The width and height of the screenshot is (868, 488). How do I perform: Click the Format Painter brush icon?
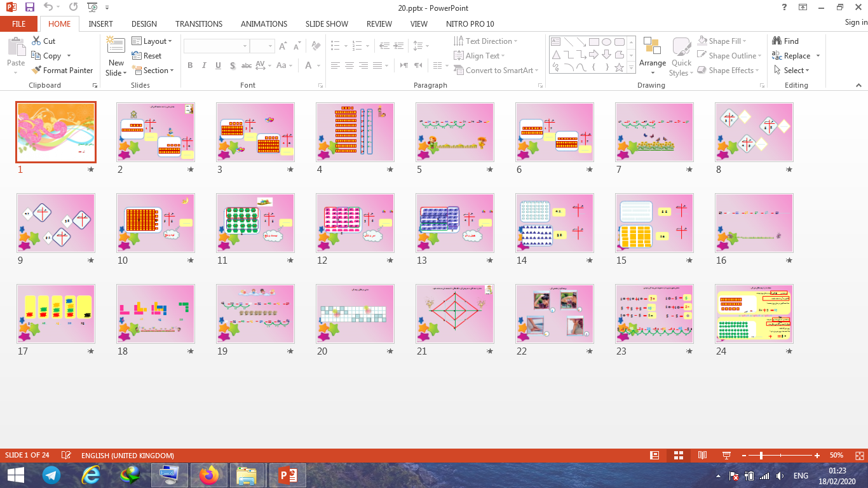[36, 71]
